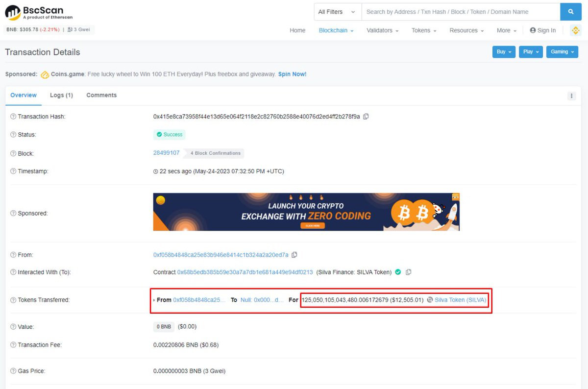588x389 pixels.
Task: Open the Play dropdown button
Action: 531,52
